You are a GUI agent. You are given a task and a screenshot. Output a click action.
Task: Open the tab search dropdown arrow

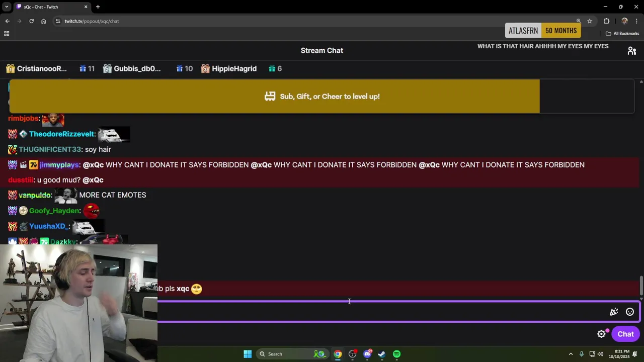pyautogui.click(x=7, y=7)
